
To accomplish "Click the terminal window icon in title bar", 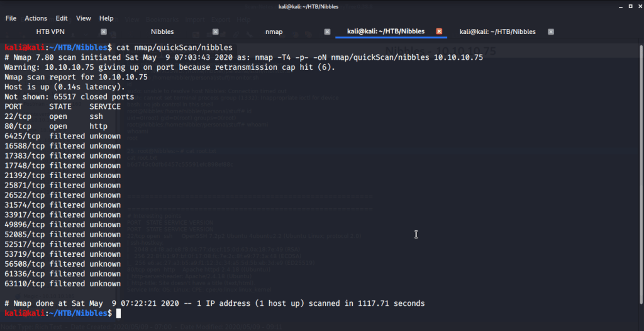I will click(x=6, y=6).
